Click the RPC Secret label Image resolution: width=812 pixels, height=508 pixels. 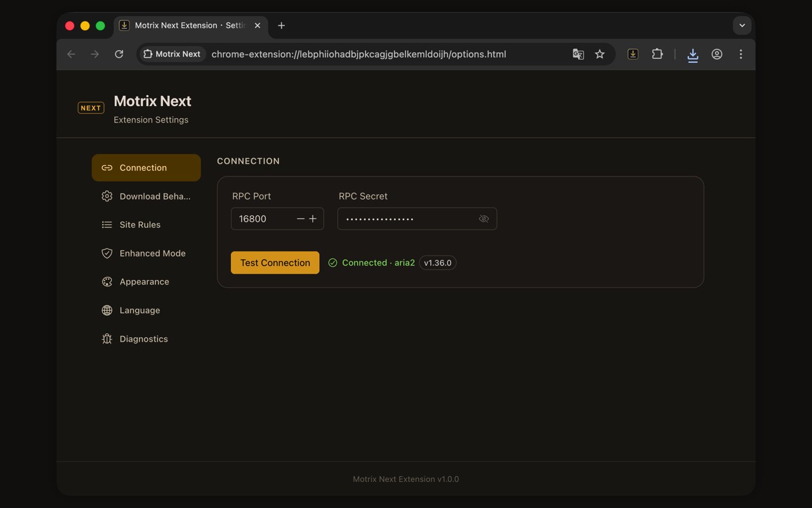[x=363, y=196]
